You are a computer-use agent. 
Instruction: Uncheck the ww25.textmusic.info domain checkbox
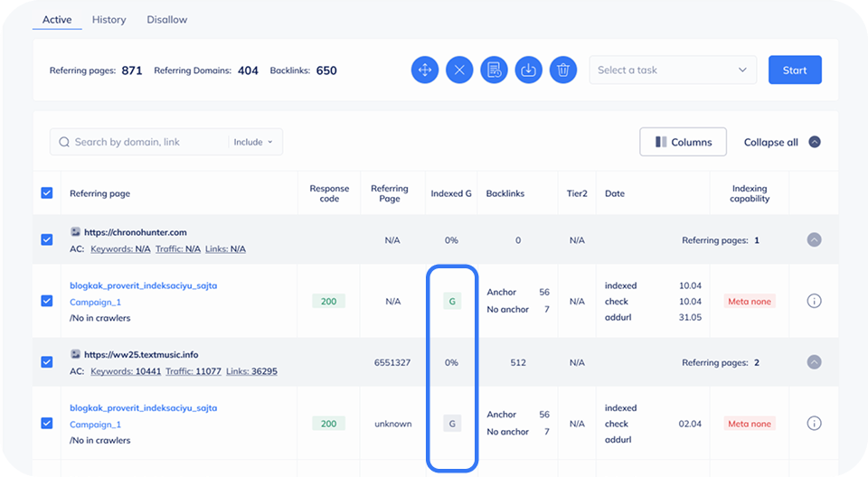click(x=47, y=362)
